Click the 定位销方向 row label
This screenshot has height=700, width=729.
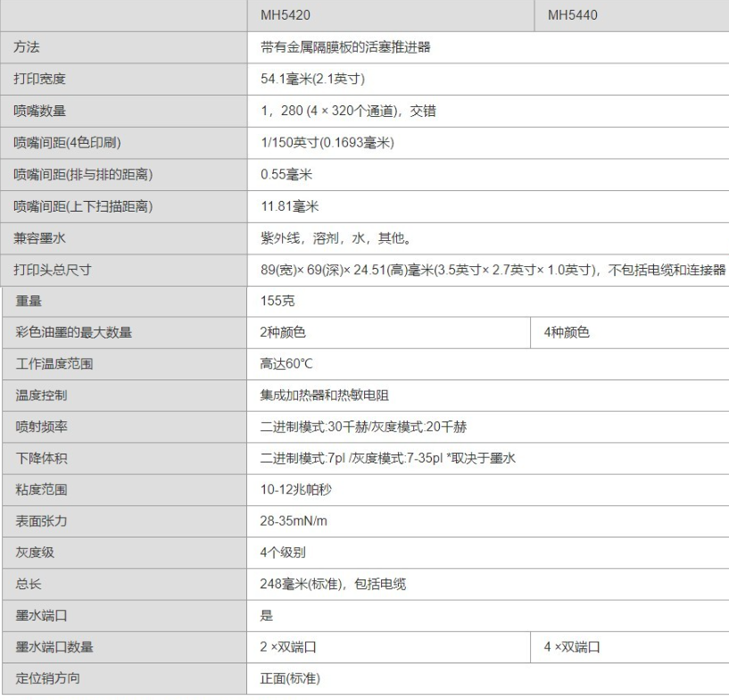click(x=48, y=679)
